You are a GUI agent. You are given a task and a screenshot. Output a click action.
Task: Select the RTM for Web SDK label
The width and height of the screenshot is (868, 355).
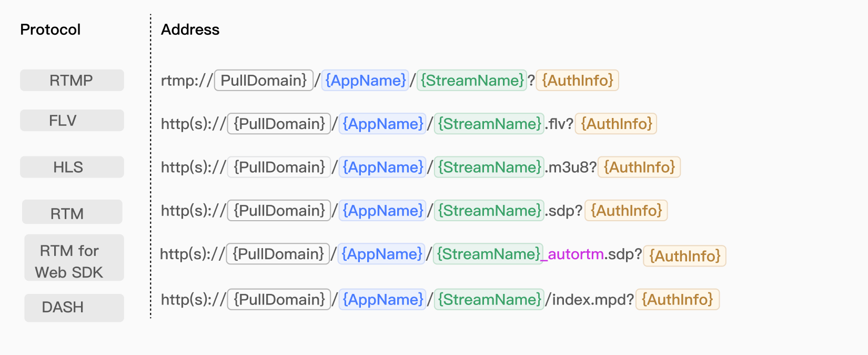[x=74, y=258]
